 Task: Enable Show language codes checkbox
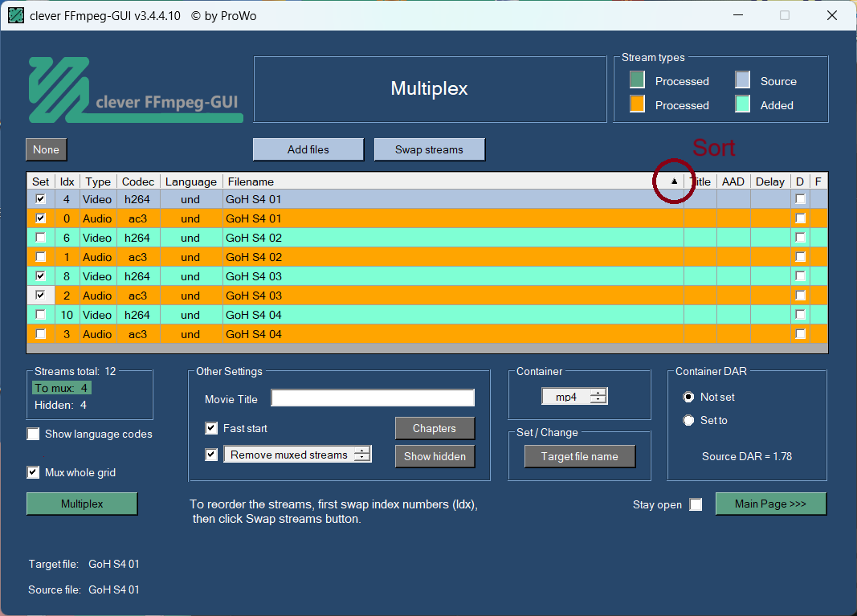point(34,434)
